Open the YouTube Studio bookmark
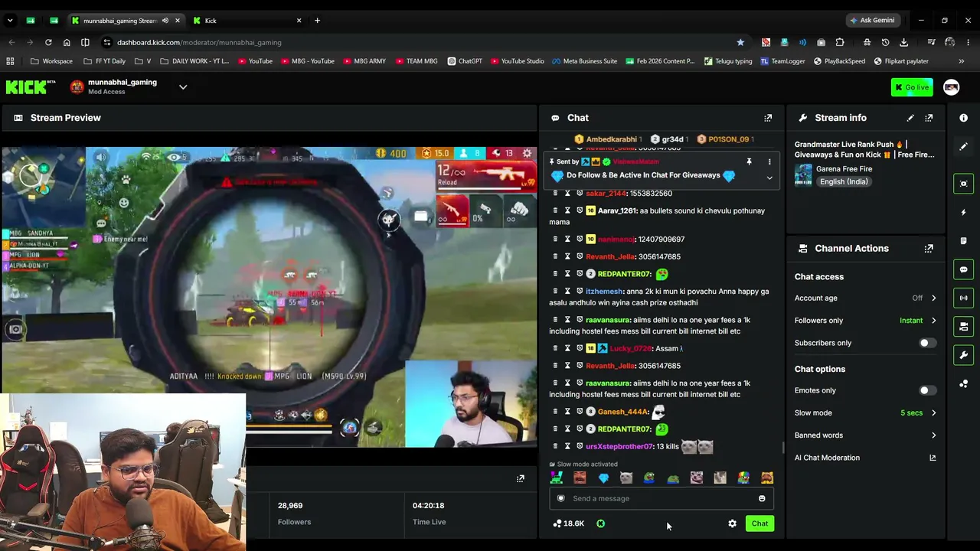This screenshot has width=980, height=551. tap(517, 61)
